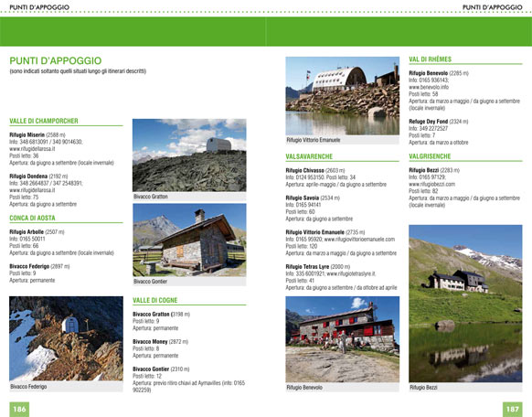This screenshot has width=532, height=417.
Task: Click the page number 187 box
Action: point(512,409)
